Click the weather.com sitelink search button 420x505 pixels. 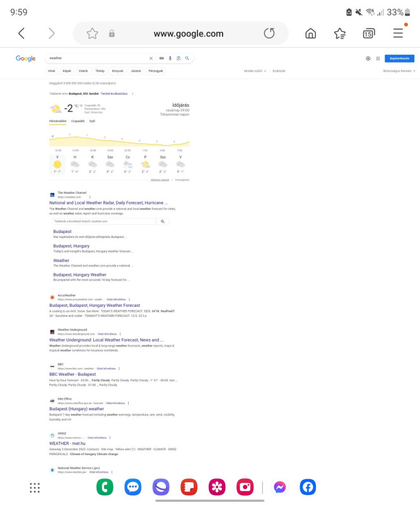[x=163, y=222]
